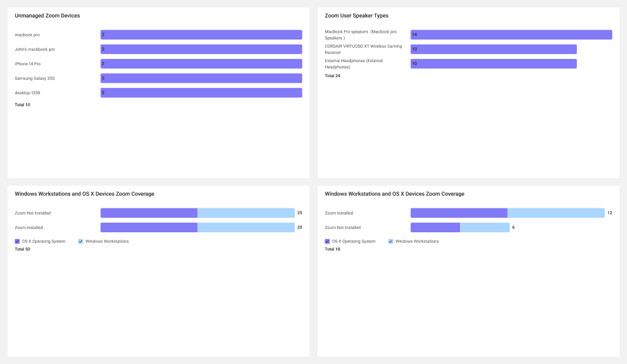Click the 'Total 50' text
The height and width of the screenshot is (364, 627).
[x=23, y=249]
